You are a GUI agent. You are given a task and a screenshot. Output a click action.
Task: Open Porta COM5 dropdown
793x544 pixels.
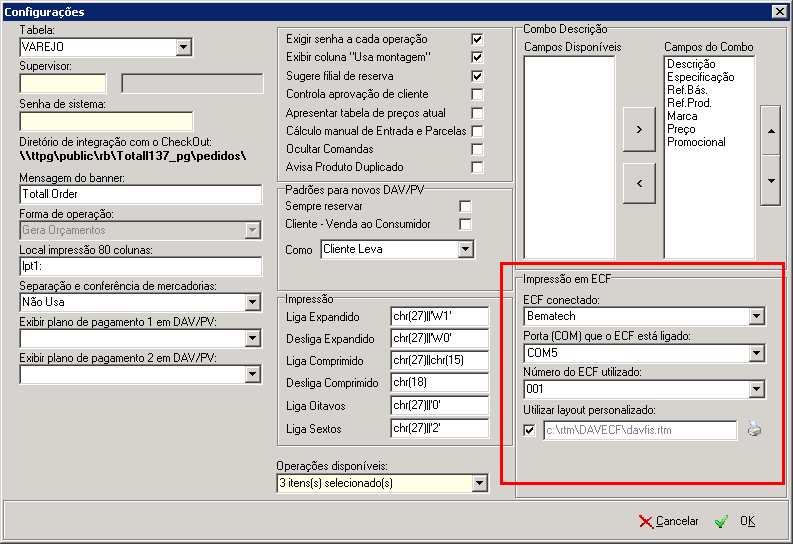click(x=757, y=353)
